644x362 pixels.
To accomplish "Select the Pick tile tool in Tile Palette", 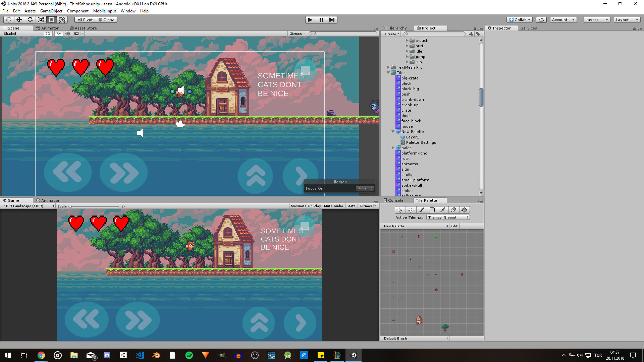I will pyautogui.click(x=443, y=210).
